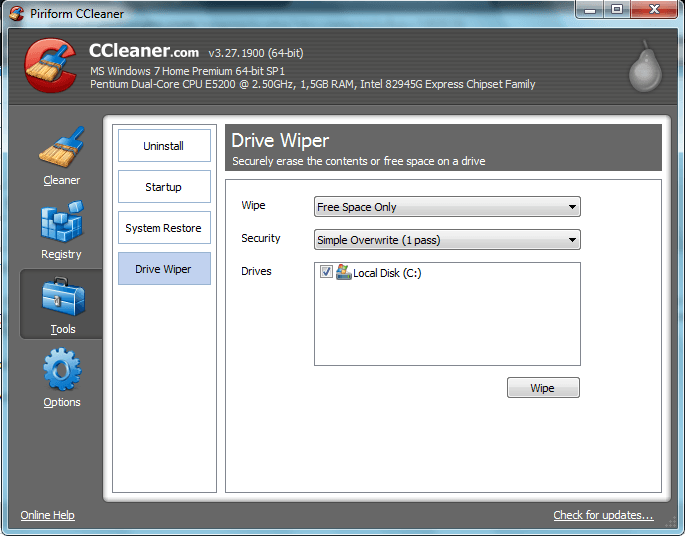
Task: Switch to the Uninstall tab
Action: tap(164, 146)
